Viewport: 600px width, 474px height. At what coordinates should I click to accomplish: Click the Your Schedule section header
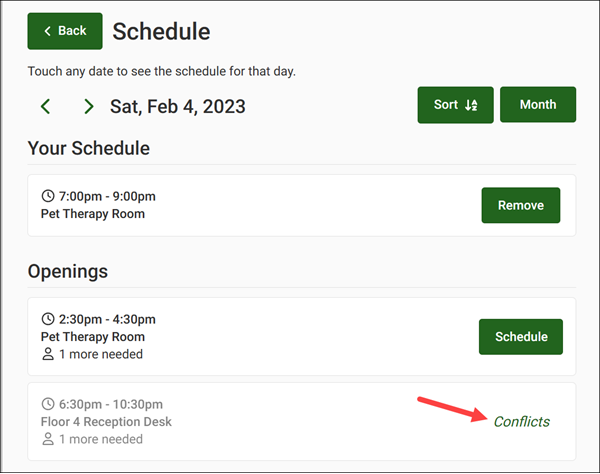point(89,148)
